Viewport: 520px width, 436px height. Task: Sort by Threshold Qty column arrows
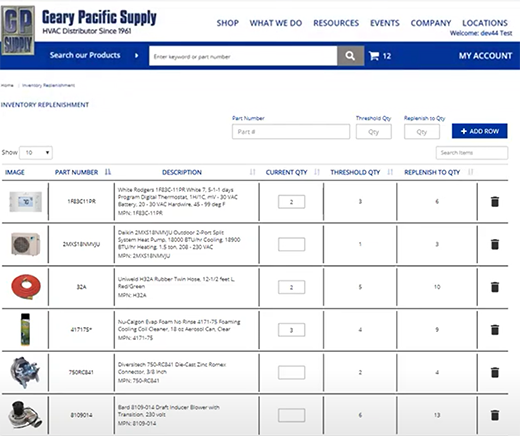pyautogui.click(x=390, y=172)
